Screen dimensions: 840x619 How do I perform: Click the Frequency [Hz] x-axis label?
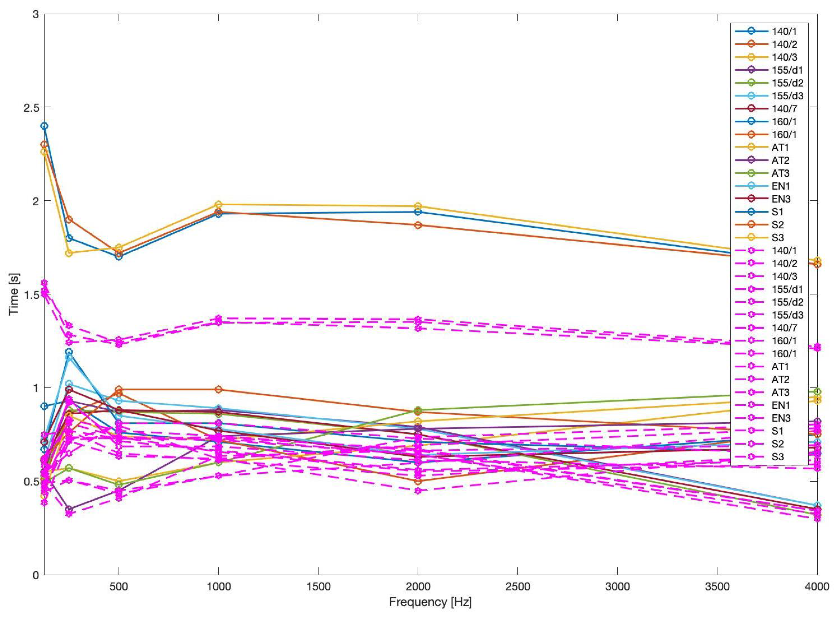tap(430, 602)
